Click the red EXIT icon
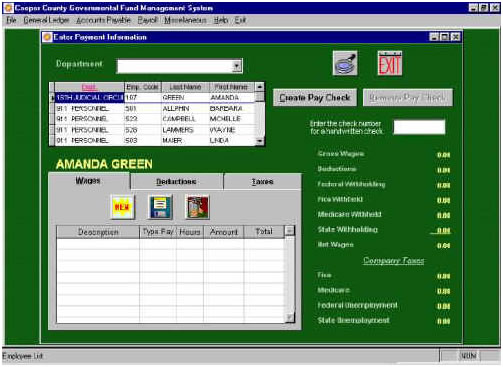Image resolution: width=503 pixels, height=367 pixels. 390,63
